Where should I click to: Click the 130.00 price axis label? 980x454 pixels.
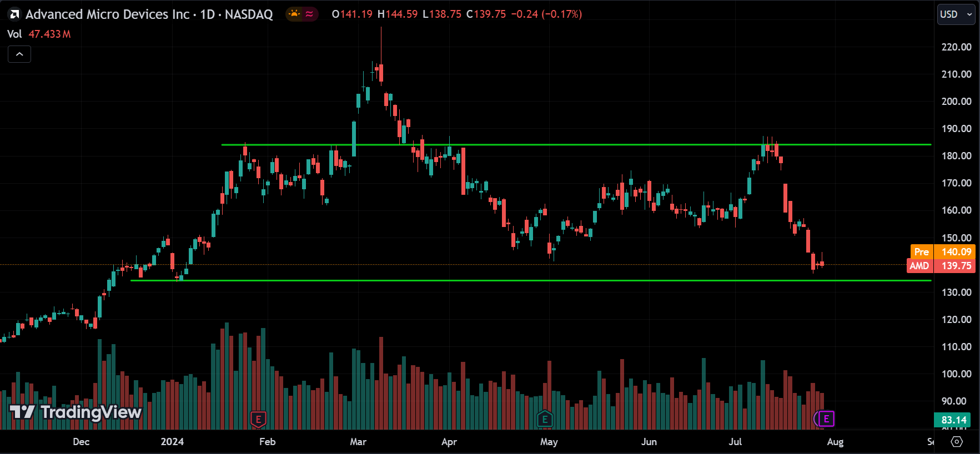point(956,292)
